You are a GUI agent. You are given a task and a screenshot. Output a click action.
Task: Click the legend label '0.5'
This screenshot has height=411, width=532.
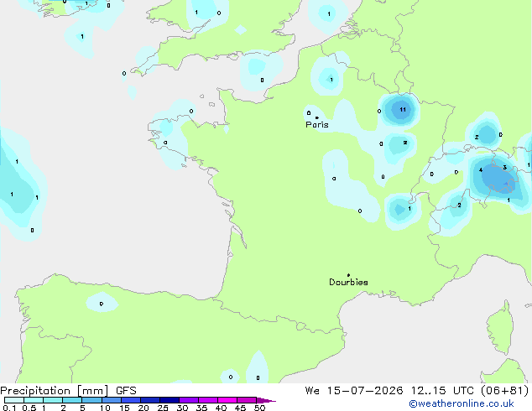point(29,408)
